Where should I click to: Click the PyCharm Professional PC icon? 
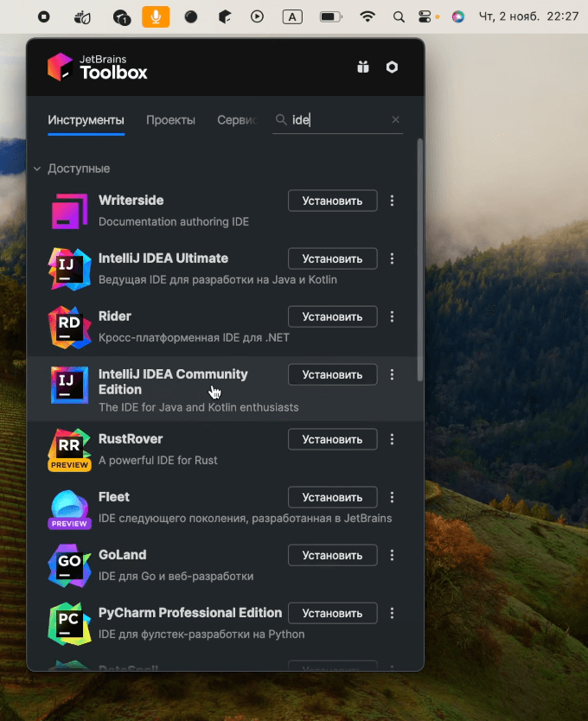point(69,623)
